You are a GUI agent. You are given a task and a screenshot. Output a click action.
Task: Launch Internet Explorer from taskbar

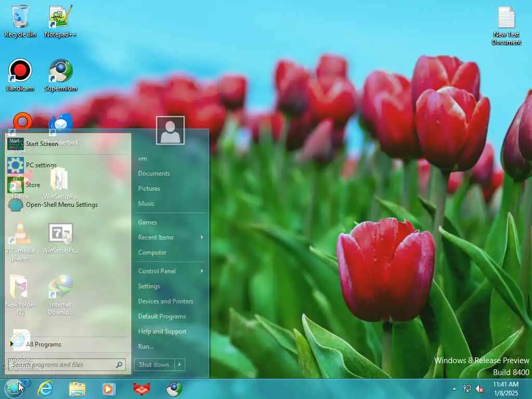pos(45,389)
